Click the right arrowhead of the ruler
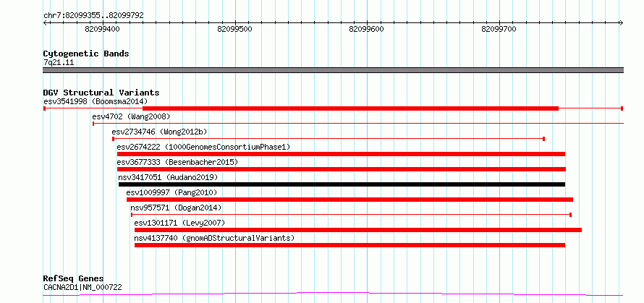This screenshot has height=303, width=644. coord(622,22)
